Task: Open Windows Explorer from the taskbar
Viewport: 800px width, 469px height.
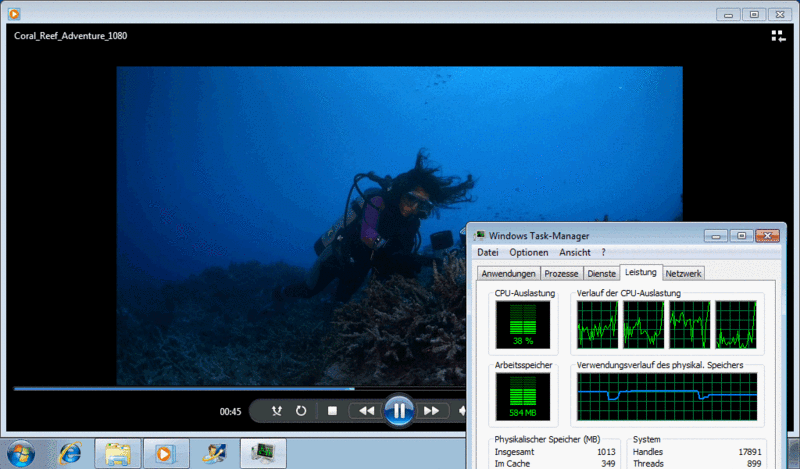Action: 117,453
